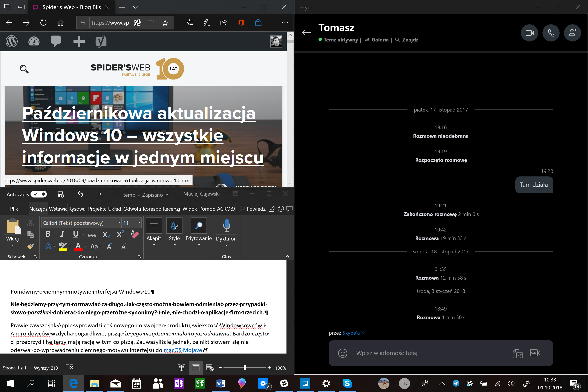Open the Edge favorites hub
This screenshot has width=588, height=392.
pyautogui.click(x=190, y=23)
